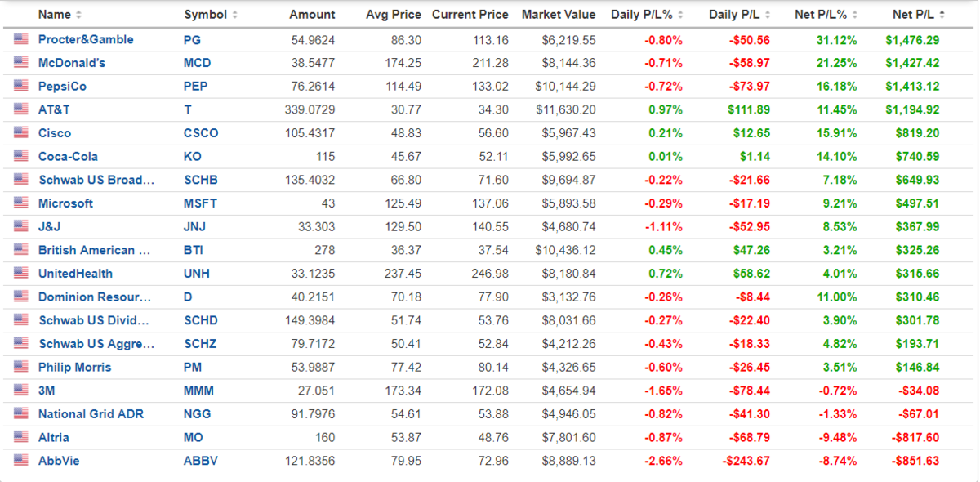Open the UnitedHealth stock link
This screenshot has width=980, height=482.
75,274
